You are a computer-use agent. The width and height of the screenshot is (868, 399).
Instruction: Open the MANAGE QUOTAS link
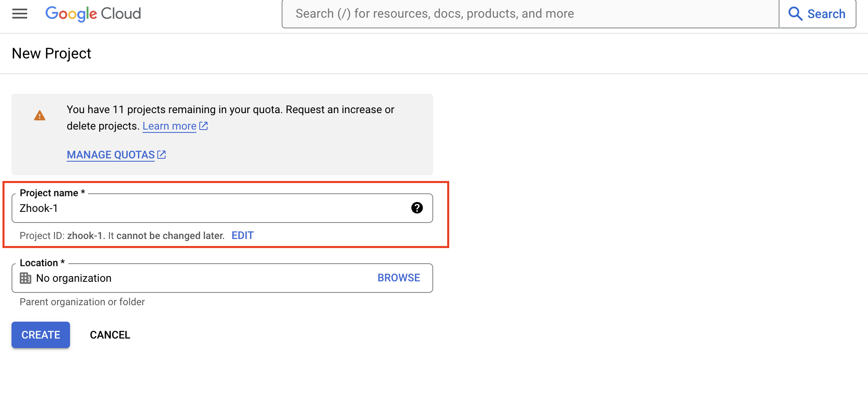111,155
